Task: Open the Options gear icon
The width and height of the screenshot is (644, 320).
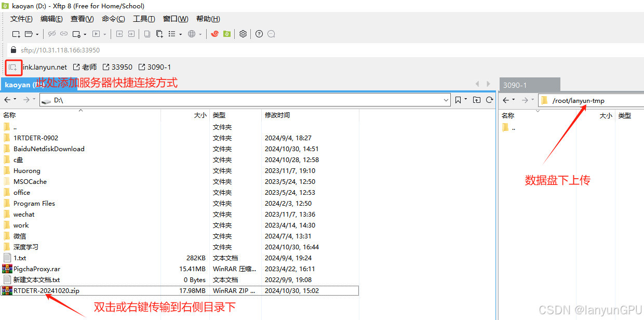Action: click(x=243, y=34)
